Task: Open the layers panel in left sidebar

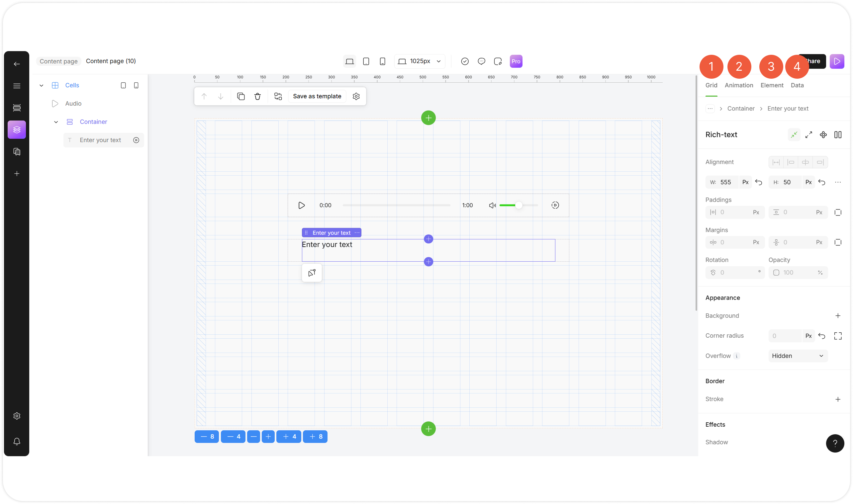Action: point(17,129)
